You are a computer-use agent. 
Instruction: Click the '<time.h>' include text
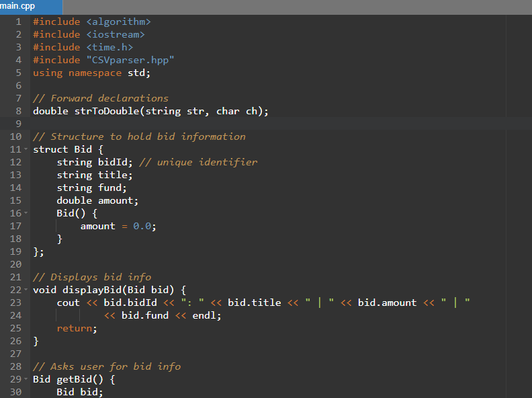pyautogui.click(x=109, y=47)
